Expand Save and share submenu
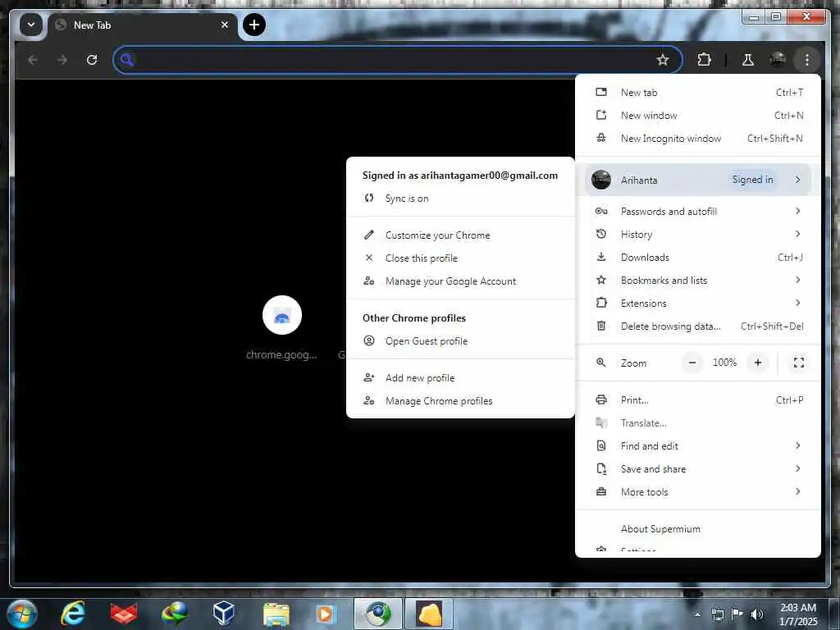The width and height of the screenshot is (840, 630). [698, 468]
